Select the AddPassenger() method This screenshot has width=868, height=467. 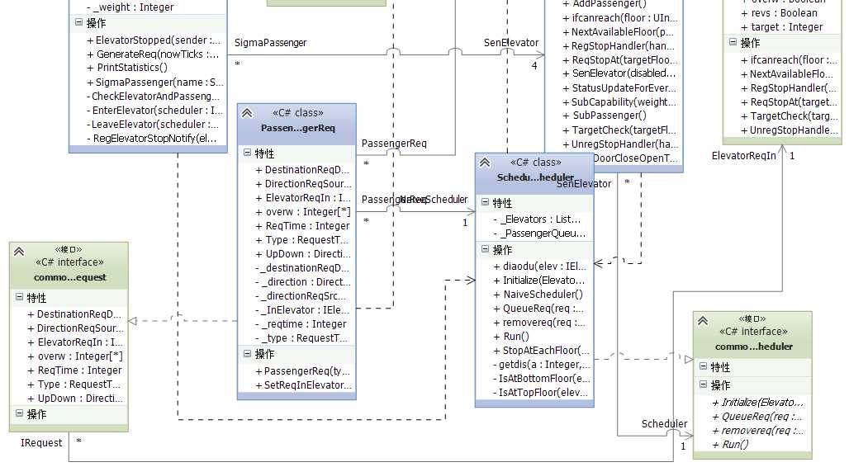coord(605,4)
